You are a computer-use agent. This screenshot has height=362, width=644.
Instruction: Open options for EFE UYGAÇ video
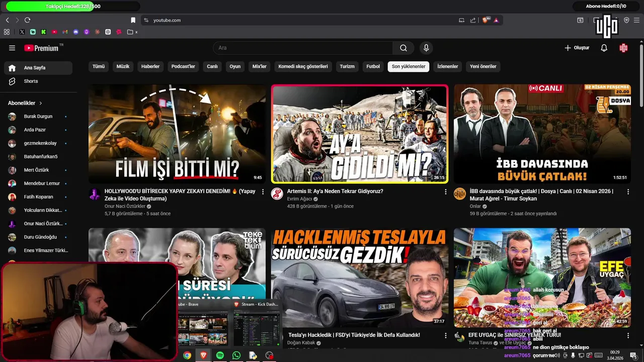[628, 335]
